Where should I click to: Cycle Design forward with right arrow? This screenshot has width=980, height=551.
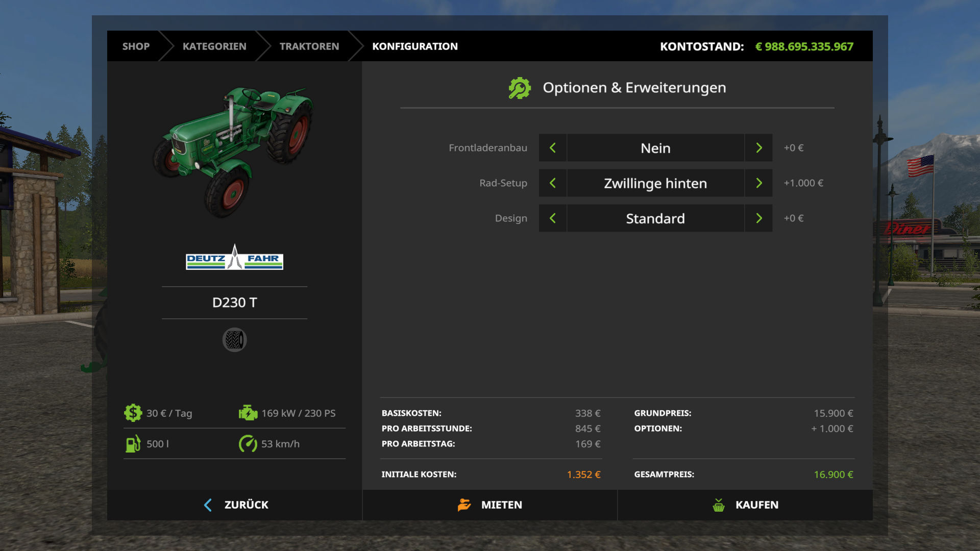tap(758, 218)
